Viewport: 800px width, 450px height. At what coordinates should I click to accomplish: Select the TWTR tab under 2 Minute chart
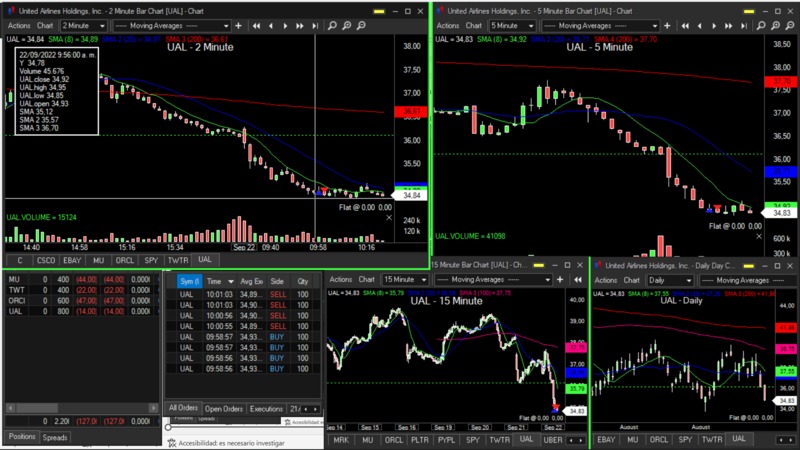point(178,260)
